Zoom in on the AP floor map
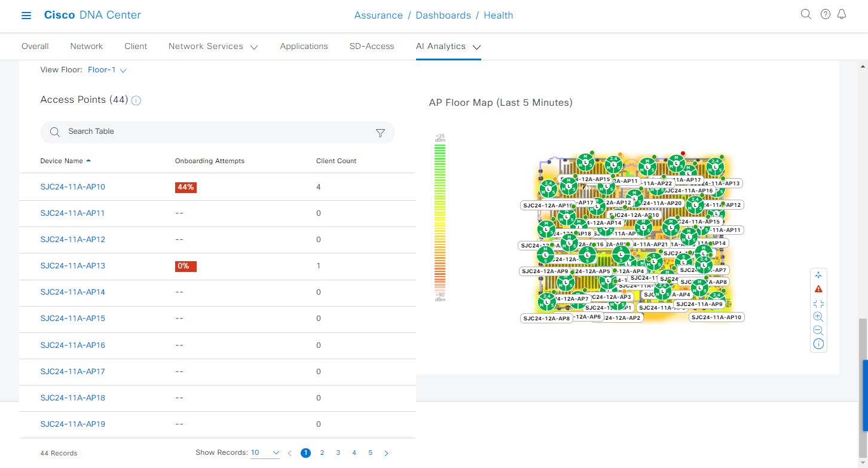Screen dimensions: 868x468 tap(818, 317)
